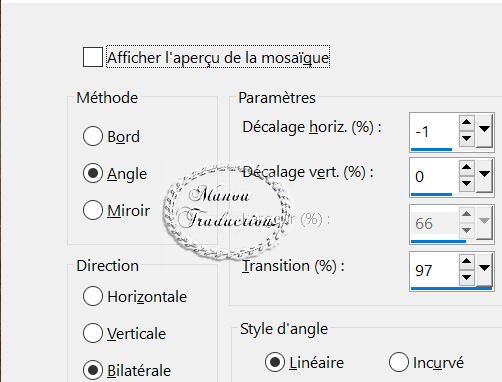This screenshot has height=382, width=502.
Task: Enable Afficher l'aperçu de la mosaïque checkbox
Action: coord(93,57)
